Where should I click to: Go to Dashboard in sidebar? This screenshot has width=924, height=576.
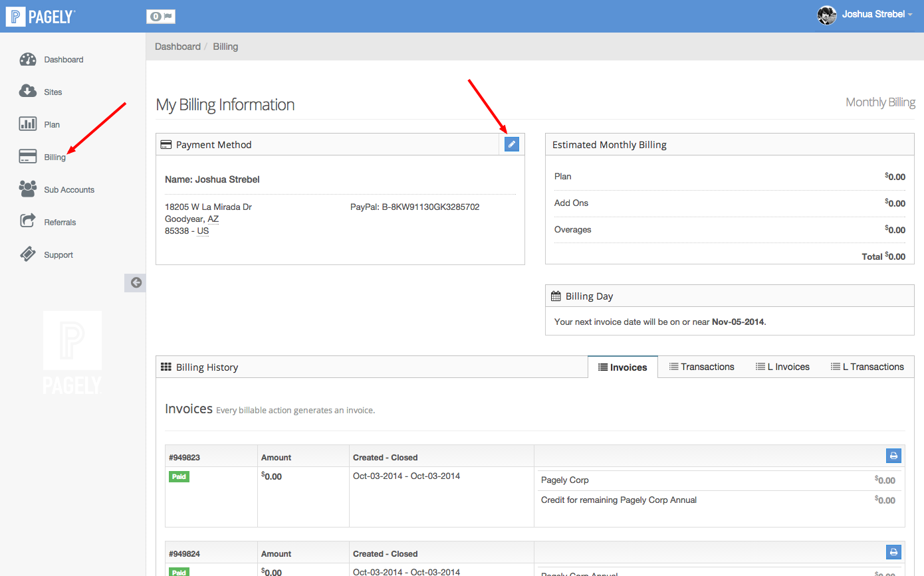pyautogui.click(x=64, y=60)
